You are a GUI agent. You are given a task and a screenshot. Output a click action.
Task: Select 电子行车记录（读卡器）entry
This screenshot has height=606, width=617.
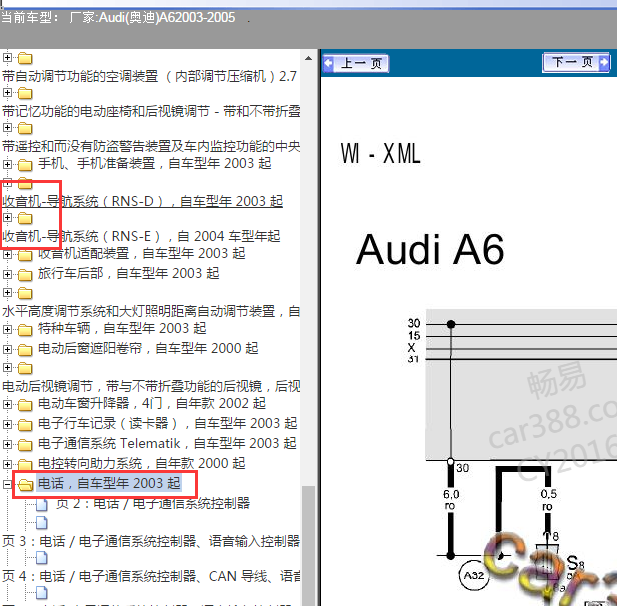[x=168, y=423]
